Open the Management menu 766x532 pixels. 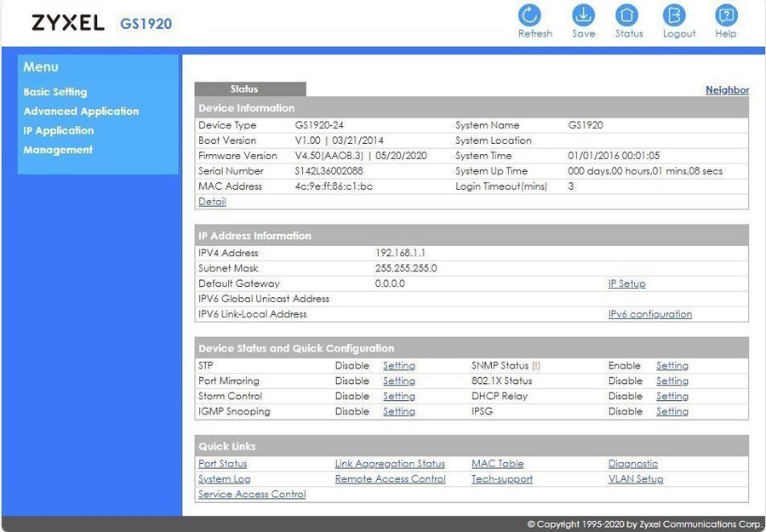[58, 150]
